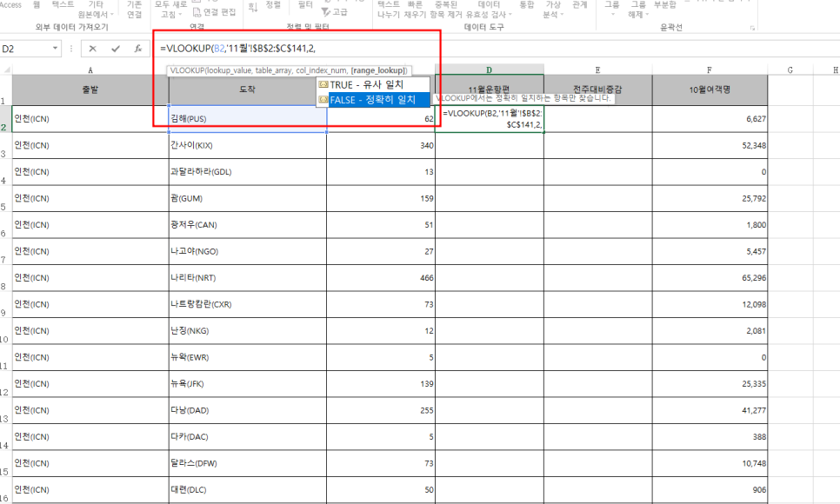Click the 기존 연결 button
The image size is (840, 504).
[x=135, y=9]
